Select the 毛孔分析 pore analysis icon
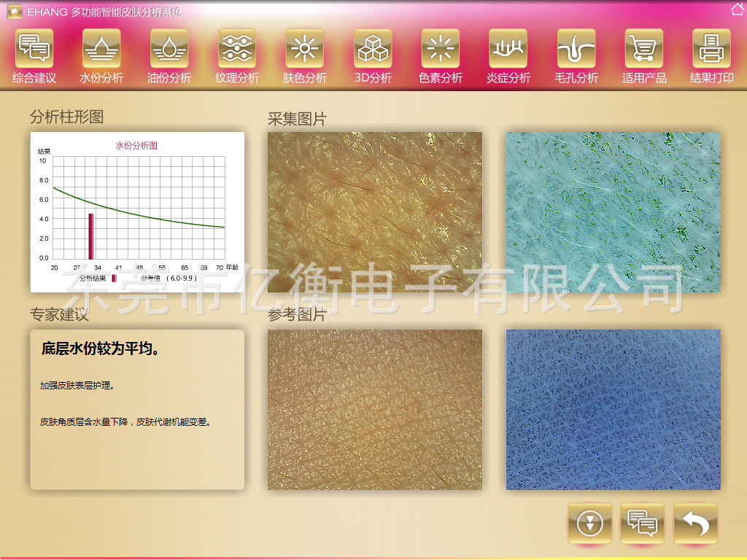The width and height of the screenshot is (747, 560). (x=576, y=49)
